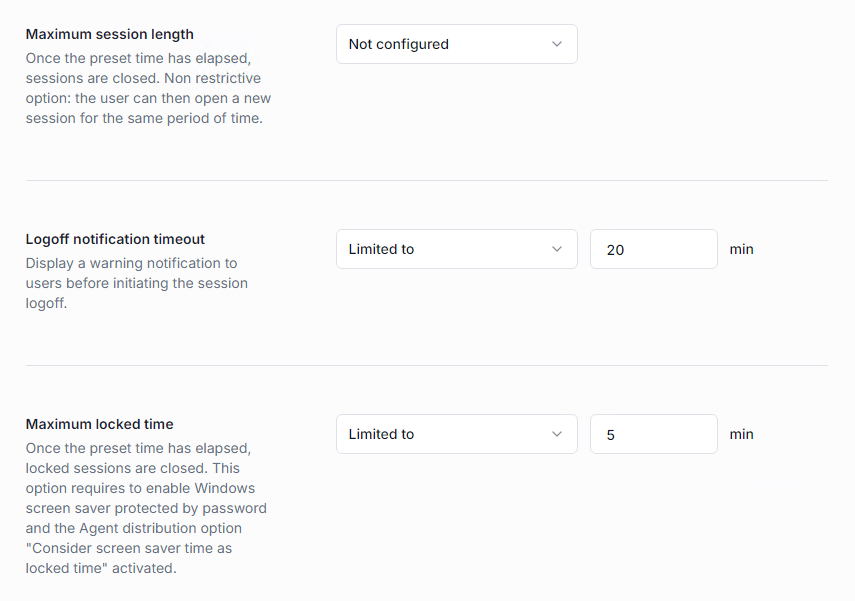Click the Maximum locked time heading

click(100, 424)
